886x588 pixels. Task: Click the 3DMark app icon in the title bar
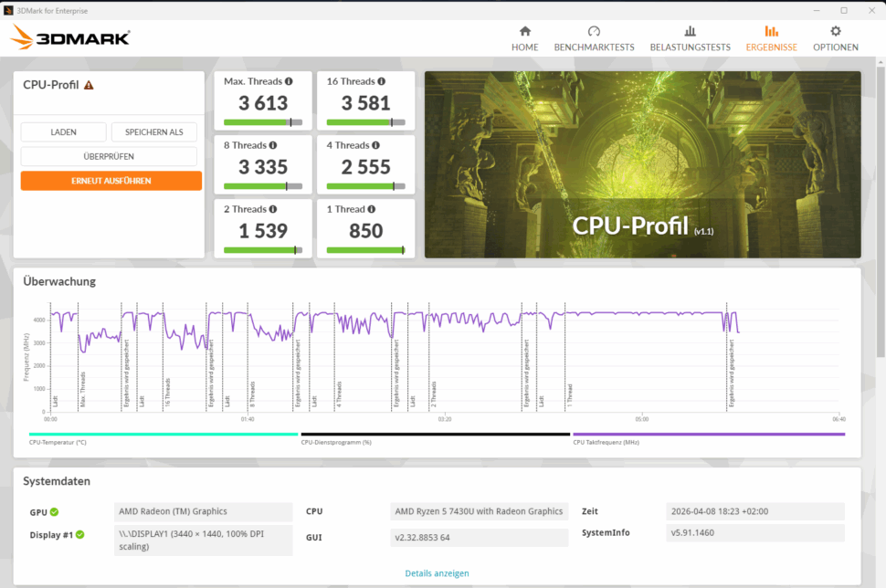point(8,10)
